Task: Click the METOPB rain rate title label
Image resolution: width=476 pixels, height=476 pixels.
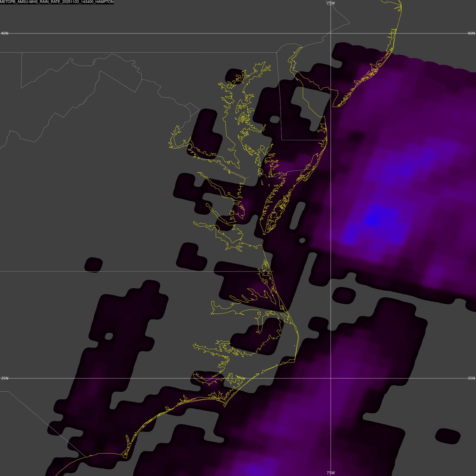Action: coord(57,2)
